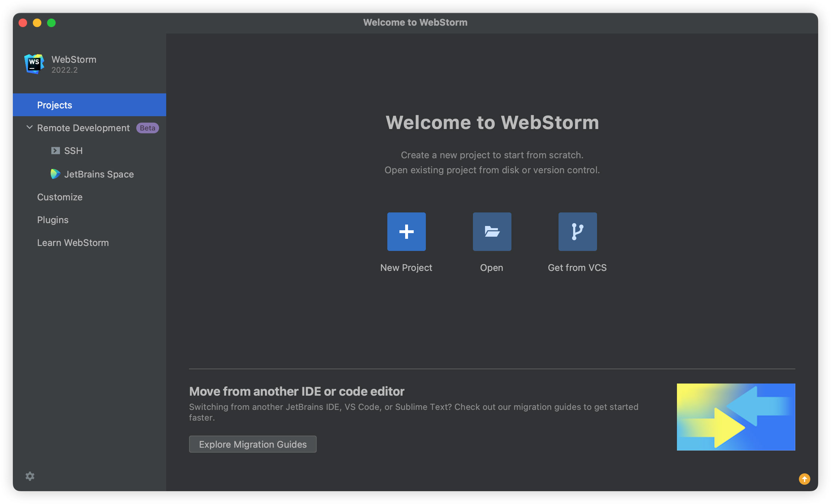Image resolution: width=831 pixels, height=504 pixels.
Task: Click the Beta badge
Action: [147, 128]
